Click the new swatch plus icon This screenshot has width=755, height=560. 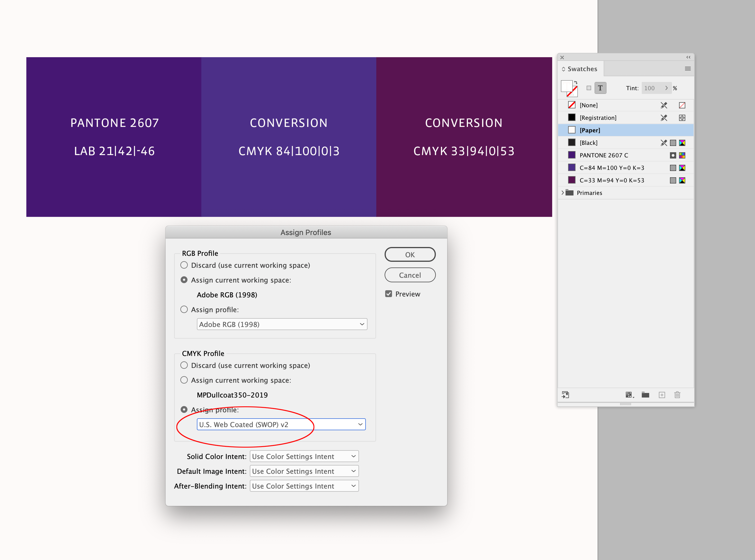point(662,395)
